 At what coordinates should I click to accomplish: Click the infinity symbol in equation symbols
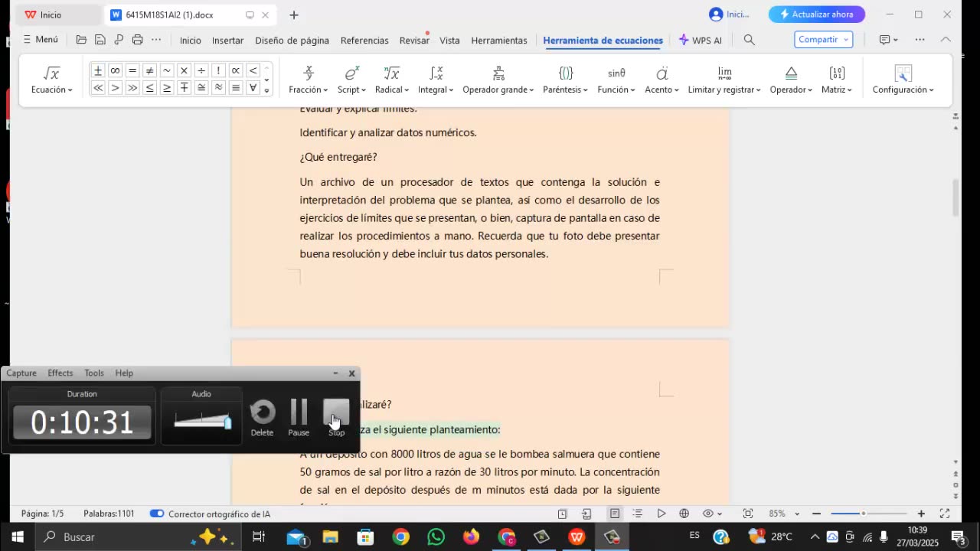[115, 70]
